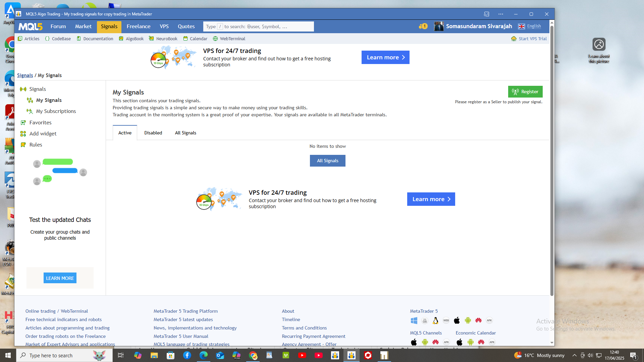Click the MetaTrader 5 Huawei icon
Image resolution: width=644 pixels, height=362 pixels.
click(x=478, y=320)
